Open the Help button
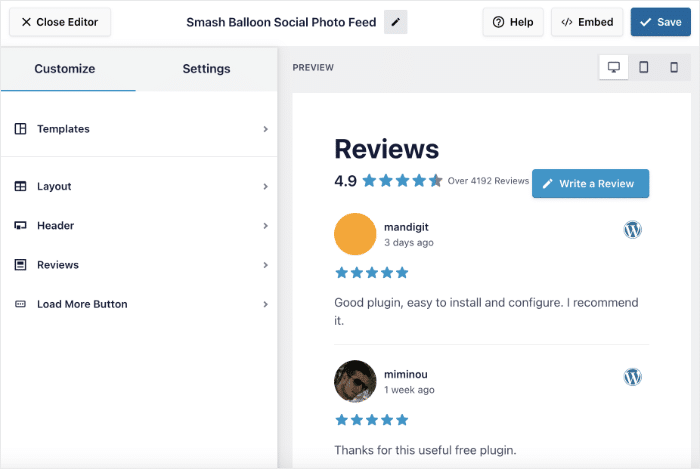Screen dimensions: 700x469 513,22
